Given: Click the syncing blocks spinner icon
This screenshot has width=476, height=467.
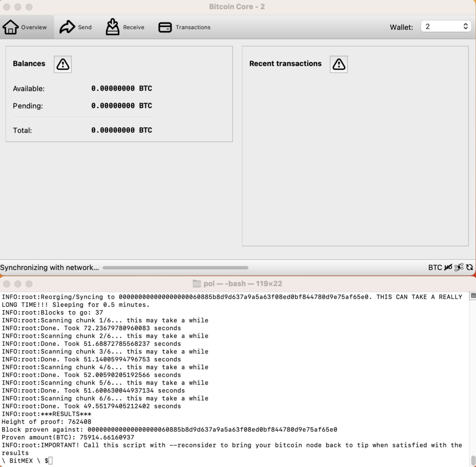Looking at the screenshot, I should pos(469,267).
